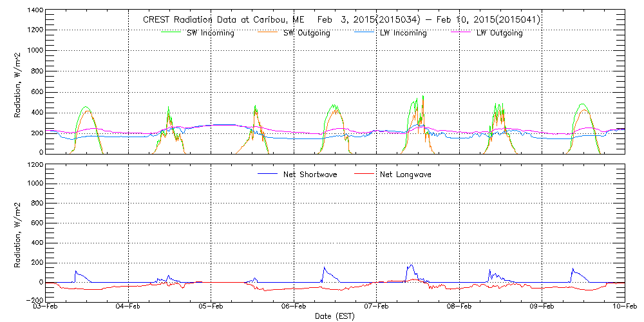Image resolution: width=644 pixels, height=322 pixels.
Task: Click the 'LW Outgoing' legend entry
Action: coord(499,33)
